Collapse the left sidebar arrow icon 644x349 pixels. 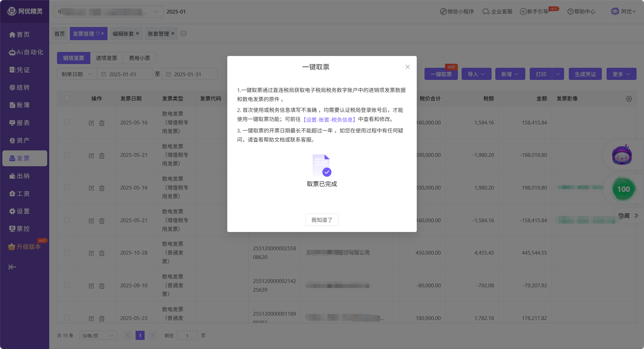pos(12,267)
